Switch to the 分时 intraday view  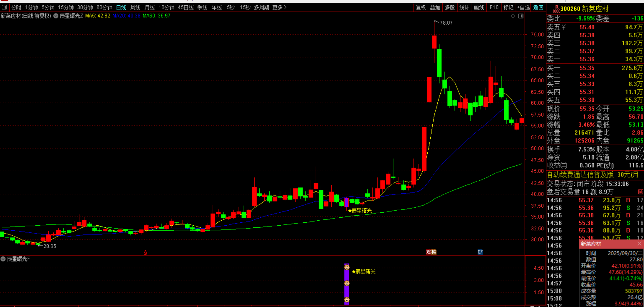tap(16, 7)
